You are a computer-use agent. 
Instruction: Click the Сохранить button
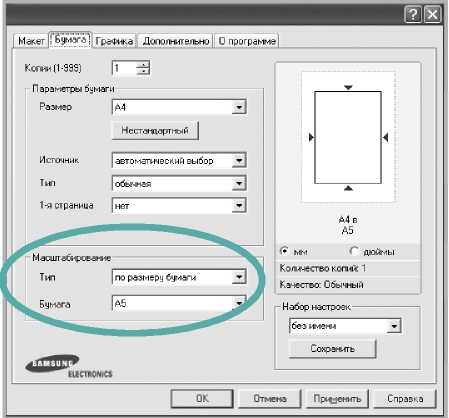tap(332, 349)
